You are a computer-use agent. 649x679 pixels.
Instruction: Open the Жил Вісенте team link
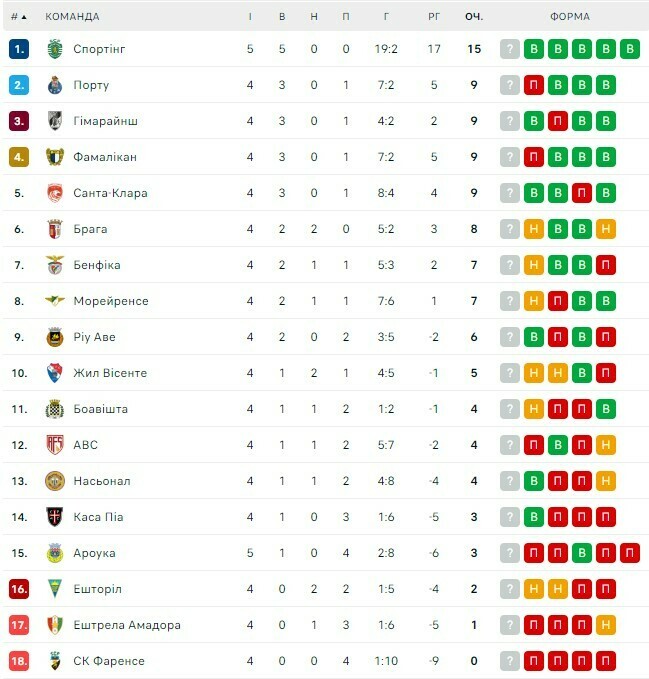(x=110, y=373)
